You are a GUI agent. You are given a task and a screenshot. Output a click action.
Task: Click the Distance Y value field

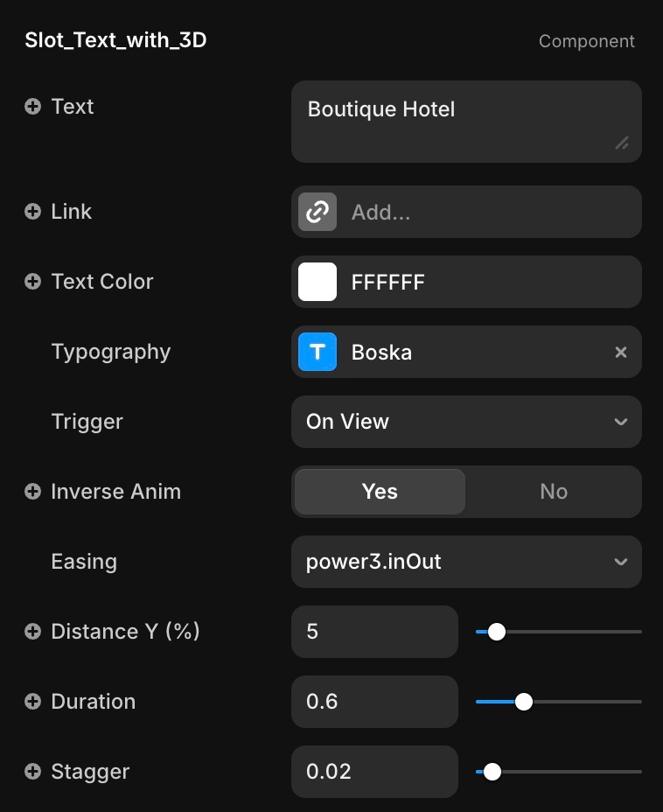[374, 632]
